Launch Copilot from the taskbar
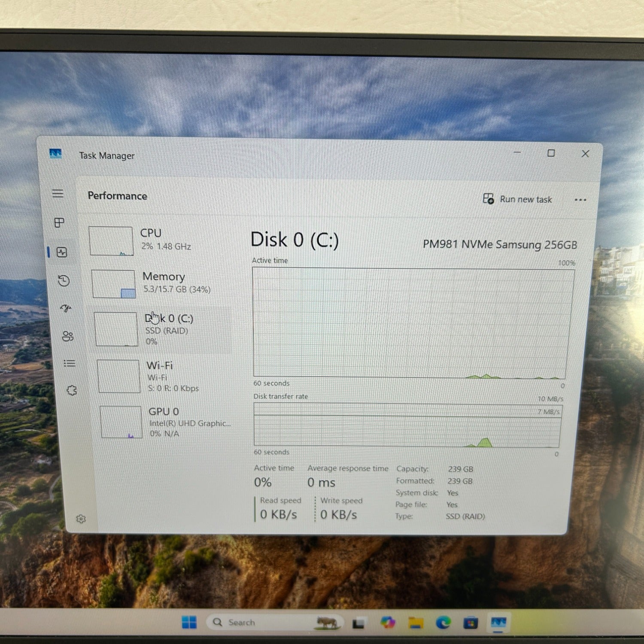Image resolution: width=644 pixels, height=644 pixels. click(x=388, y=622)
